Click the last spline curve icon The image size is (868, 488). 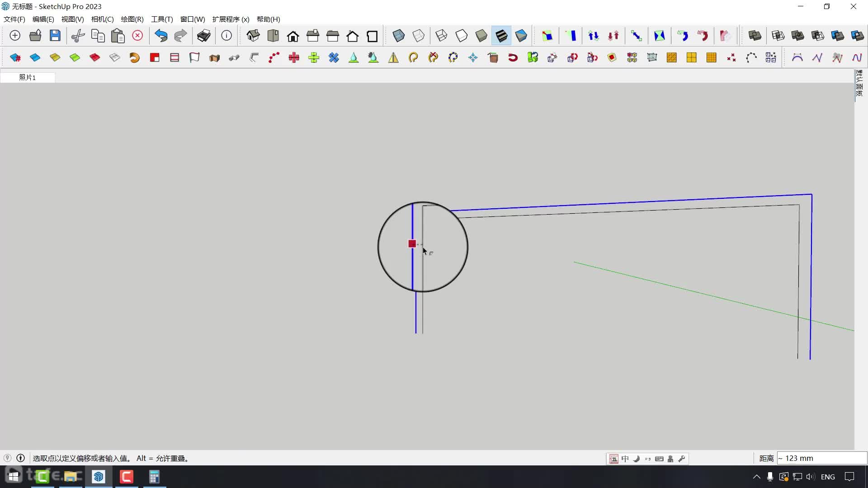point(857,57)
